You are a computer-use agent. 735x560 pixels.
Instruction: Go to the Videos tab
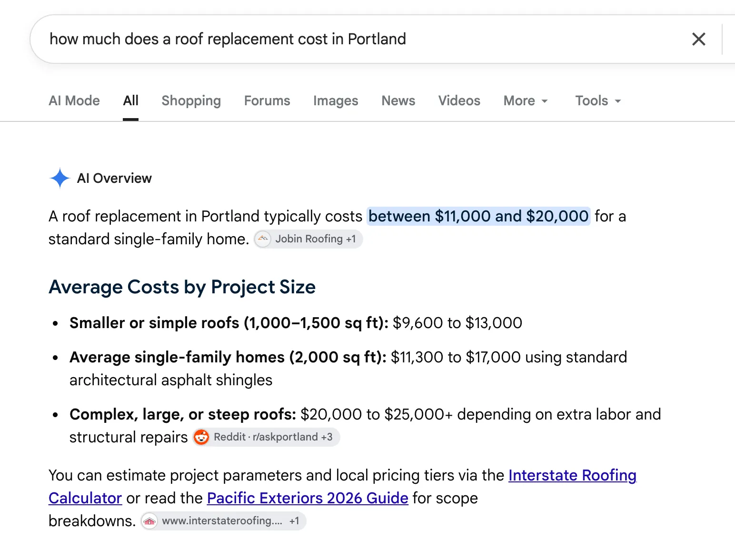pos(459,100)
